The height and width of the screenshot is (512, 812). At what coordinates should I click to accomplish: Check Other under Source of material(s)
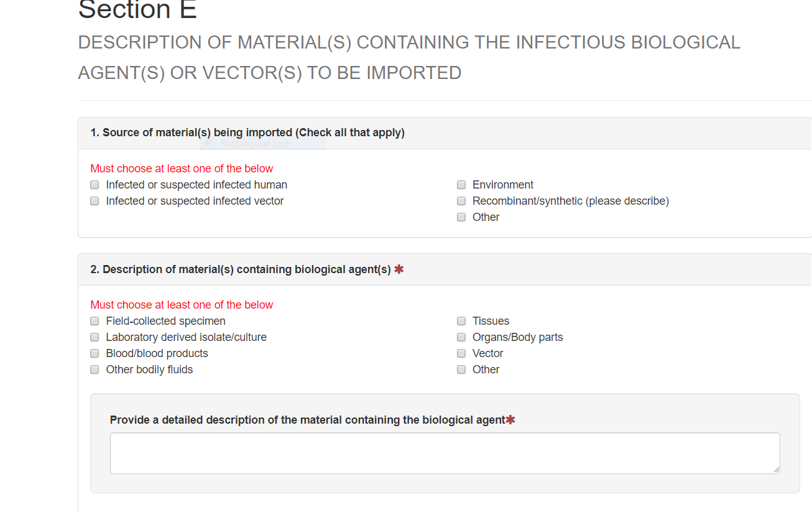click(x=461, y=217)
